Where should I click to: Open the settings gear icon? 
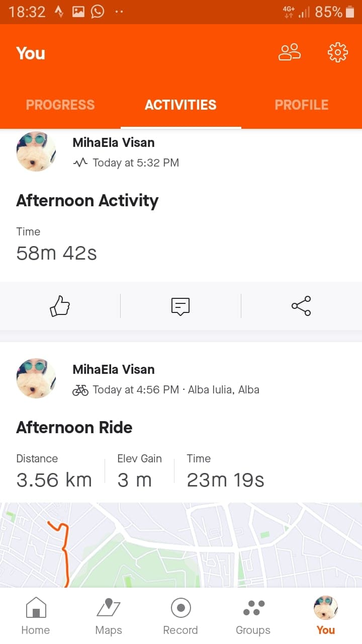[x=337, y=52]
